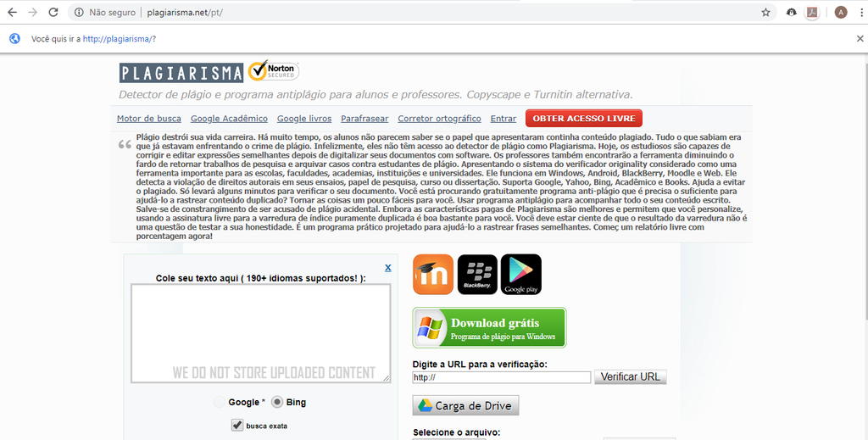Click inside the 'Cole seu texto aqui' textarea
The image size is (868, 440).
pos(261,333)
